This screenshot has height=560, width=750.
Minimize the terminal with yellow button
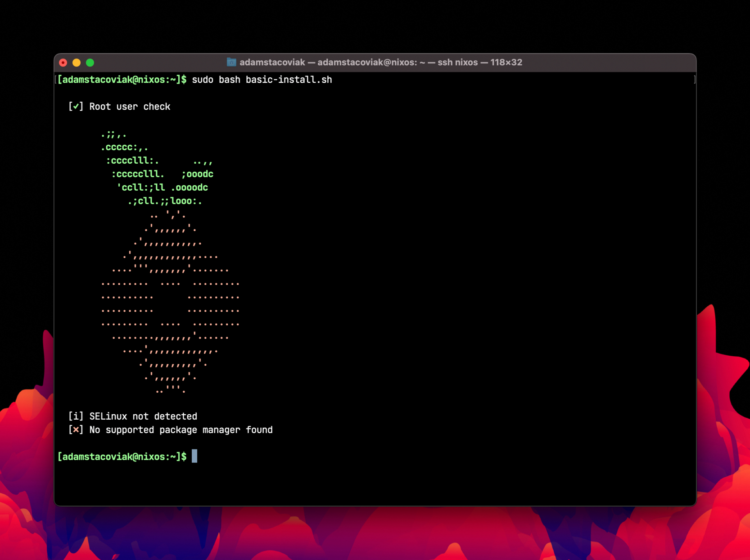click(x=77, y=63)
